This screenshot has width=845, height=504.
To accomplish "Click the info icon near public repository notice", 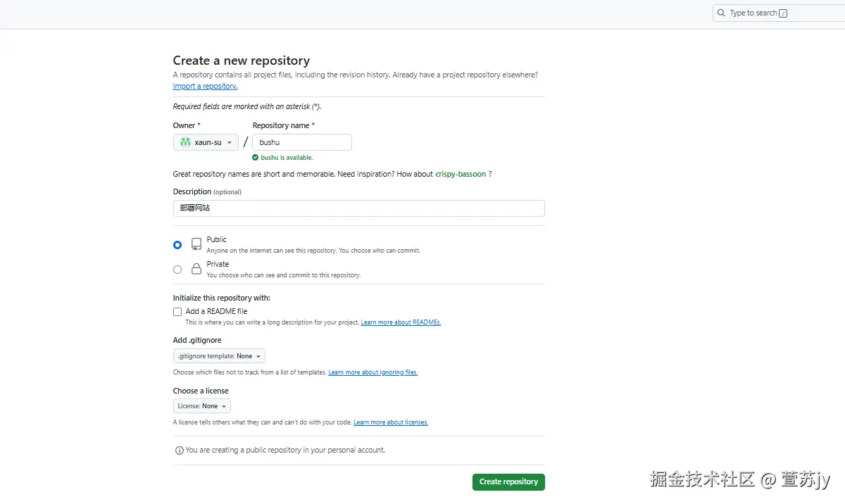I will (179, 451).
